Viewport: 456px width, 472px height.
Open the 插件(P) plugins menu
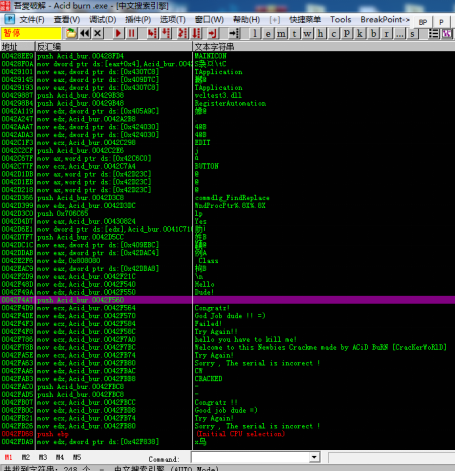[x=138, y=20]
